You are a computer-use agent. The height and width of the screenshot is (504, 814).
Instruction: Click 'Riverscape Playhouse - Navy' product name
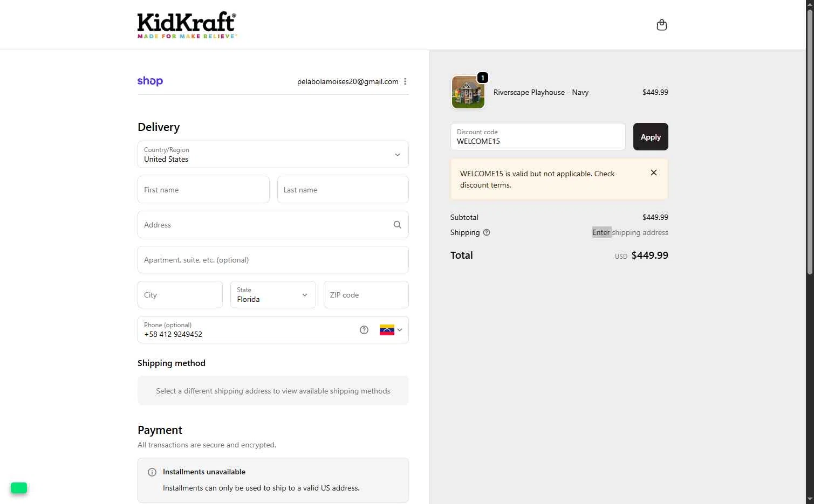541,92
